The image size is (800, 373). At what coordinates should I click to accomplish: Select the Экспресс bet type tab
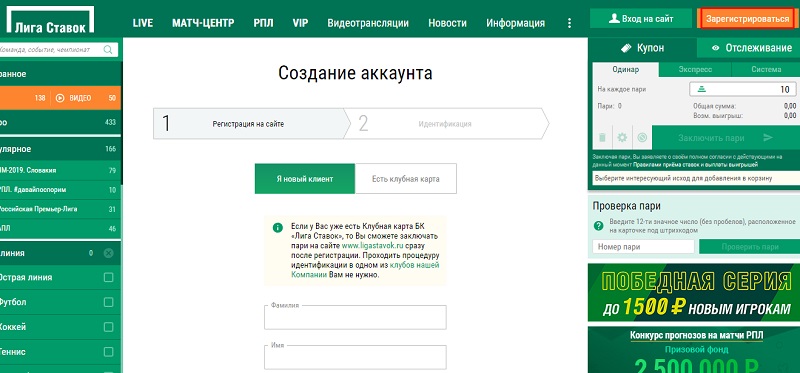pyautogui.click(x=695, y=69)
